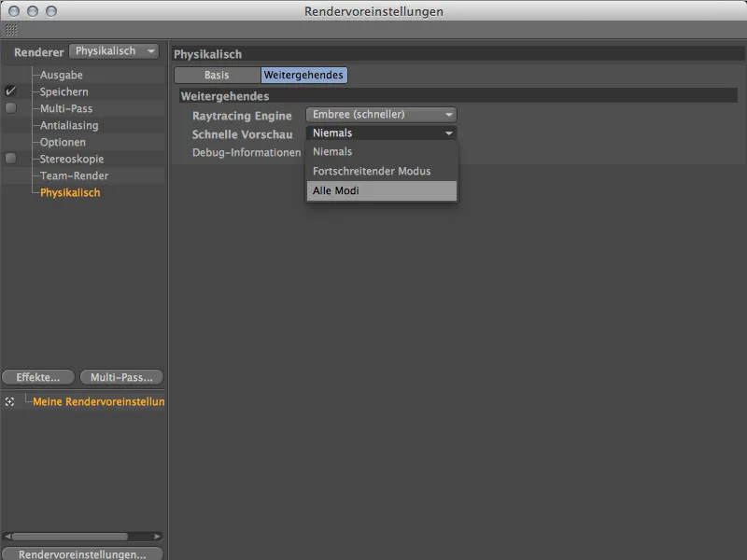The height and width of the screenshot is (560, 747).
Task: Click the Multi-Pass... button
Action: [x=121, y=377]
